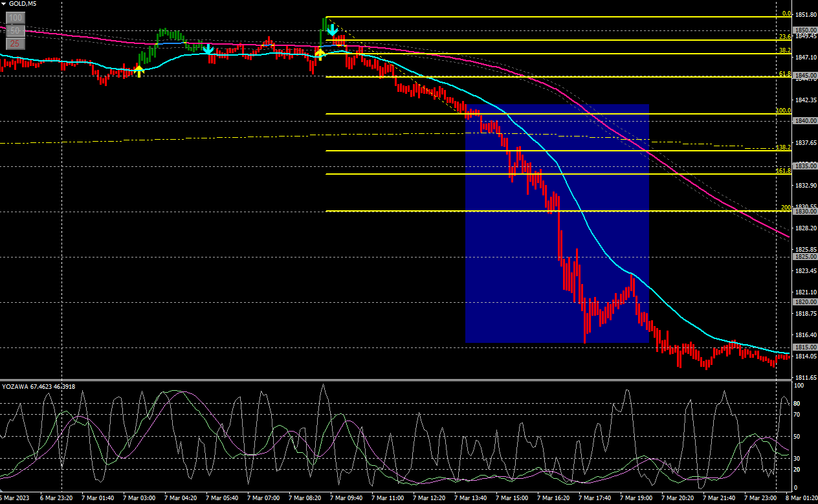Click the 80 level on the YOZAWA scale
Screen dimensions: 818x504
point(797,404)
